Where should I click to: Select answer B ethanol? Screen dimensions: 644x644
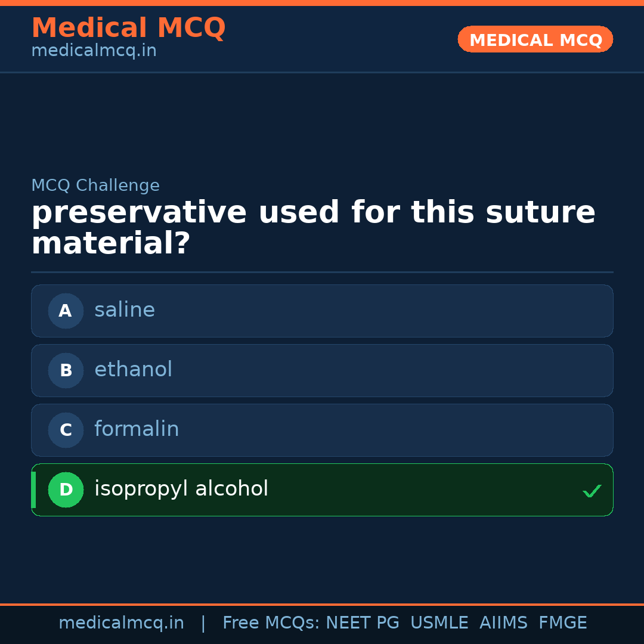coord(322,370)
